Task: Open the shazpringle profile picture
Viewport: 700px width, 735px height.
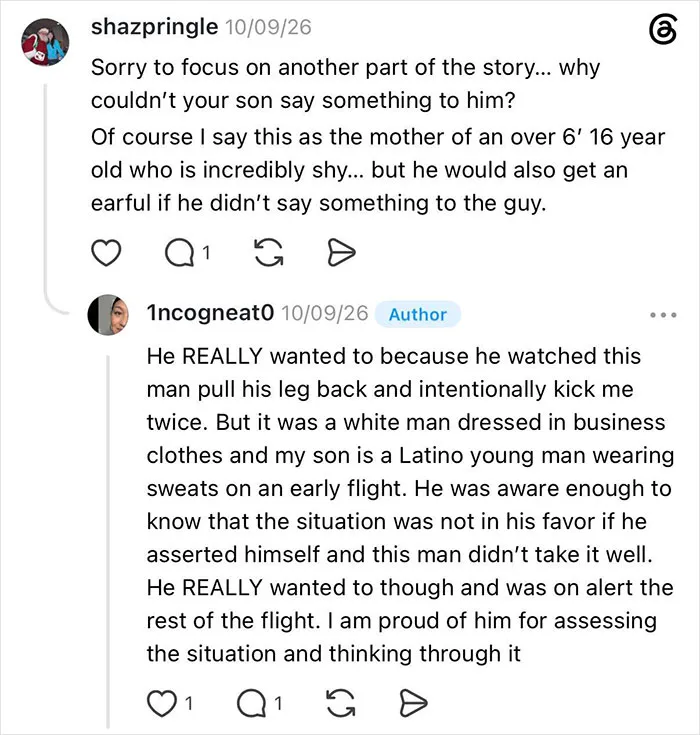Action: pyautogui.click(x=45, y=42)
